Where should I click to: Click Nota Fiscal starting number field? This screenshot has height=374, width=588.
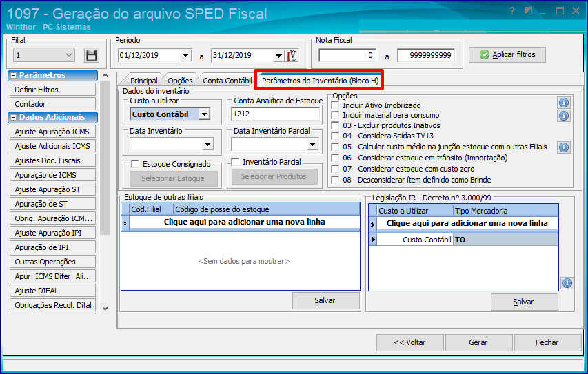(347, 56)
